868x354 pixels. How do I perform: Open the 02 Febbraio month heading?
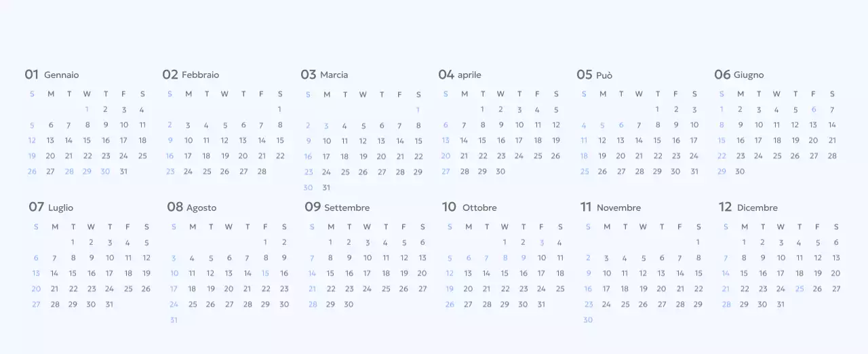[x=191, y=75]
